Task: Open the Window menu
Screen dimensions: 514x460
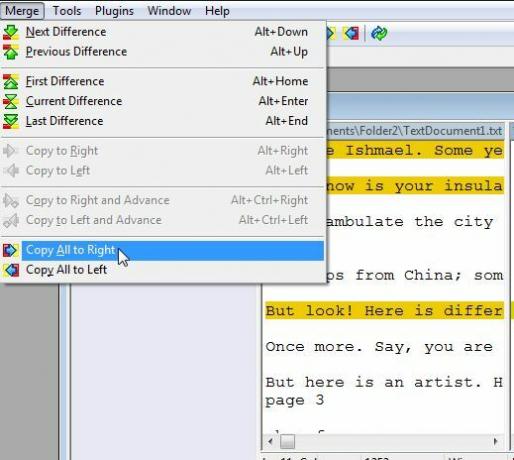Action: (169, 11)
